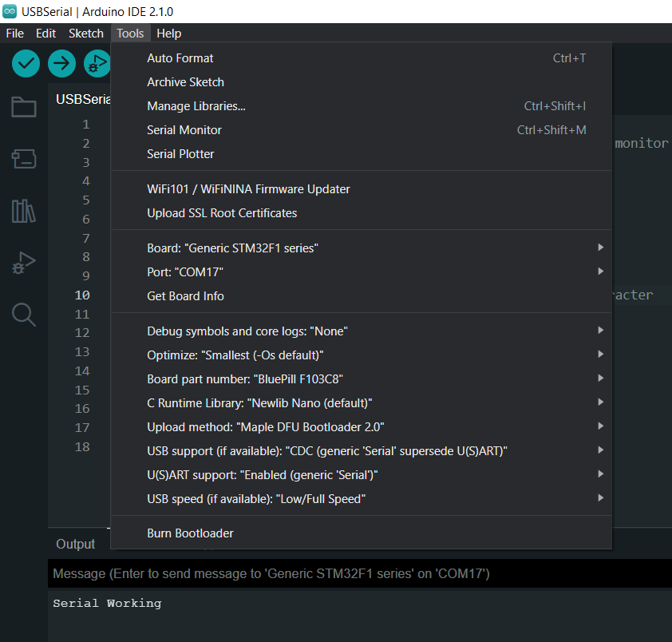Launch Serial Monitor from the menu
This screenshot has height=642, width=672.
pyautogui.click(x=362, y=130)
